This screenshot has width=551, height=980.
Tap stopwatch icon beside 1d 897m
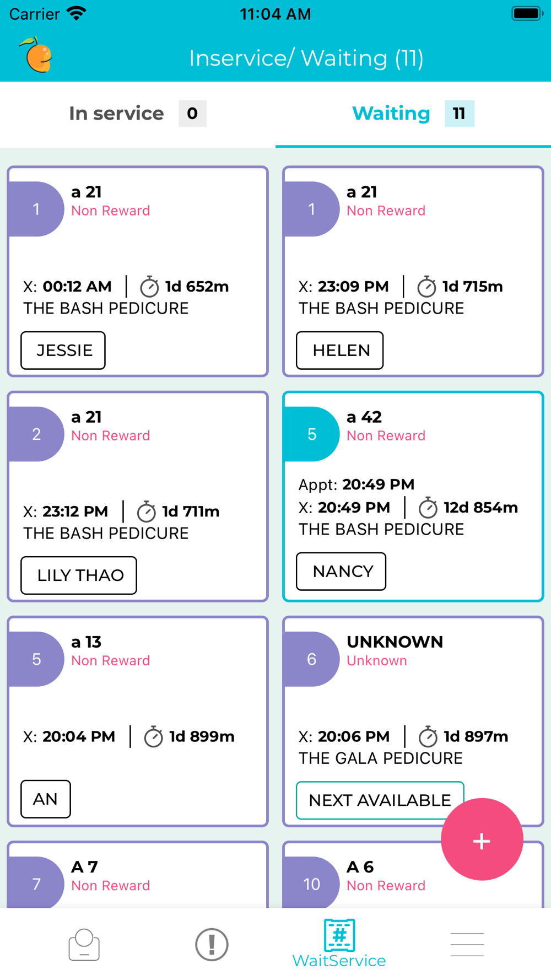pyautogui.click(x=428, y=737)
